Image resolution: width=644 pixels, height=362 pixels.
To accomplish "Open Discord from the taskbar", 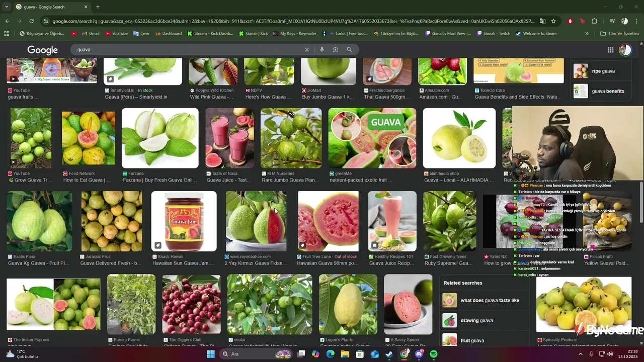I will click(x=419, y=354).
